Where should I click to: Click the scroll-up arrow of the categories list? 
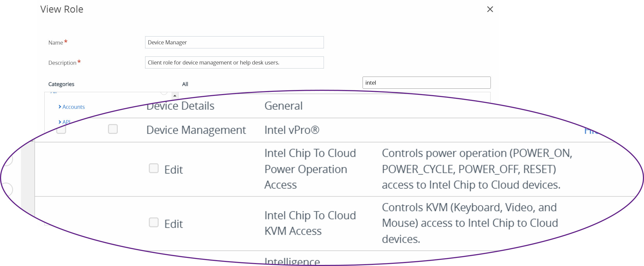175,96
